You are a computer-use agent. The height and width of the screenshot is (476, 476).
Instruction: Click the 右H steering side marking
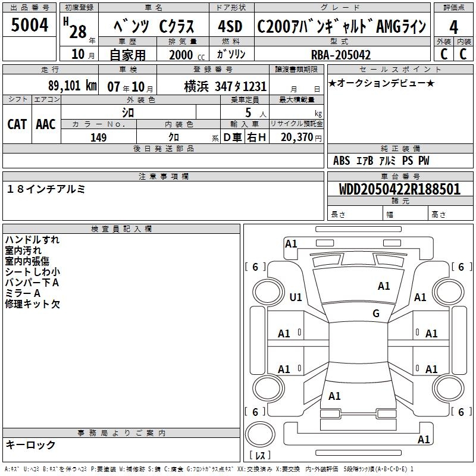256,137
